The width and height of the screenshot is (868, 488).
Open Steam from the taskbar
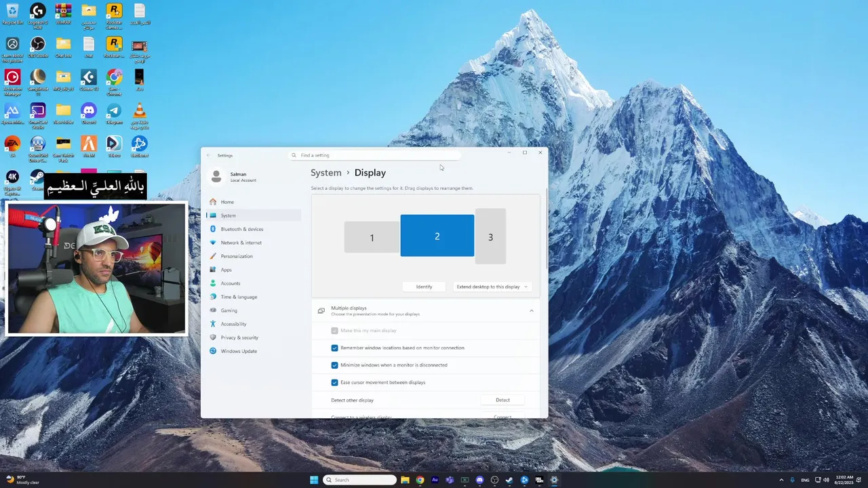click(x=509, y=480)
